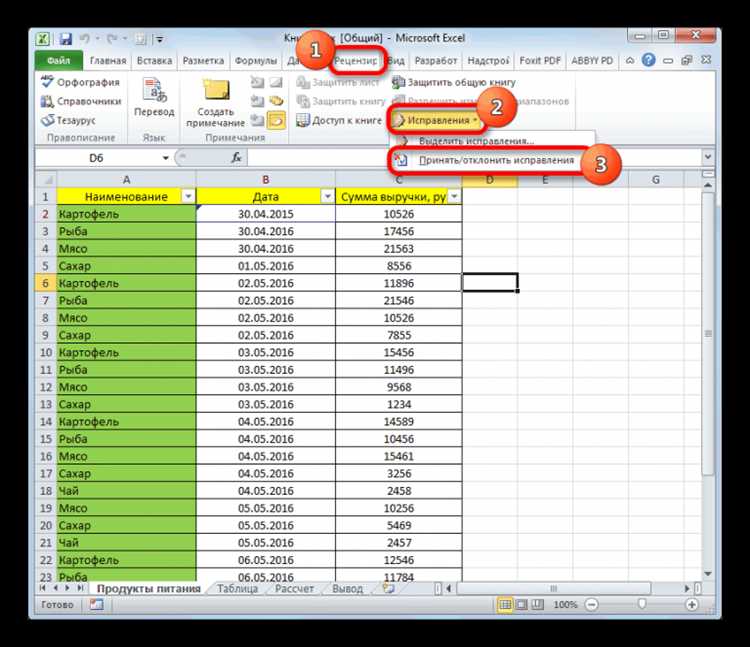Run the Орфография spelling check
This screenshot has width=750, height=647.
80,82
